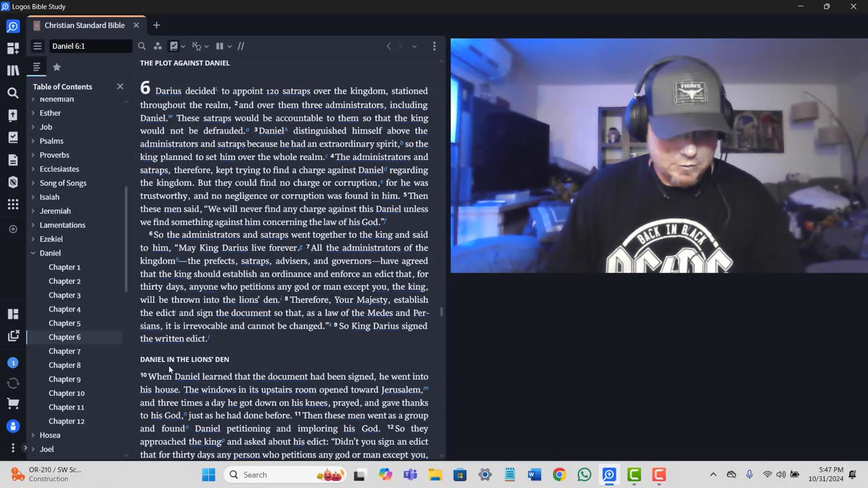Image resolution: width=868 pixels, height=488 pixels.
Task: Expand the left sidebar with arrow
Action: pyautogui.click(x=25, y=448)
